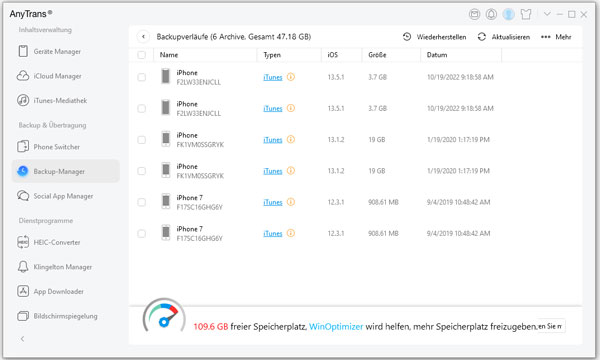
Task: Click Wiederherstellen to restore a backup
Action: pyautogui.click(x=434, y=37)
